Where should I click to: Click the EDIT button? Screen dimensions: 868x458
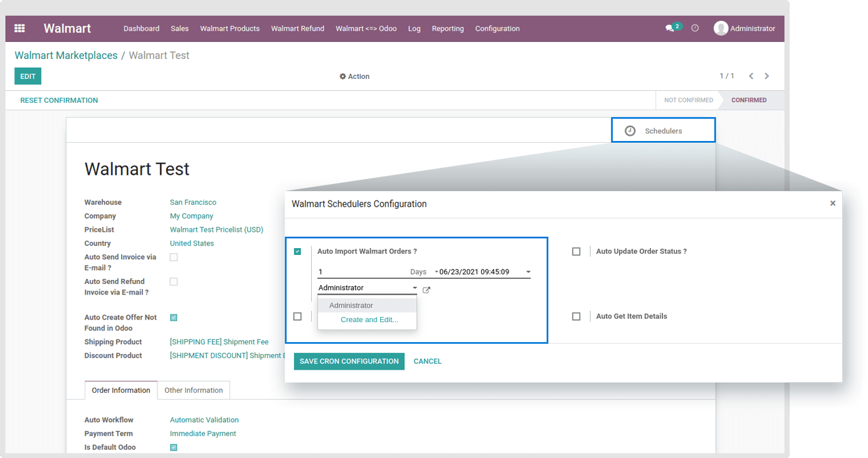pyautogui.click(x=28, y=76)
